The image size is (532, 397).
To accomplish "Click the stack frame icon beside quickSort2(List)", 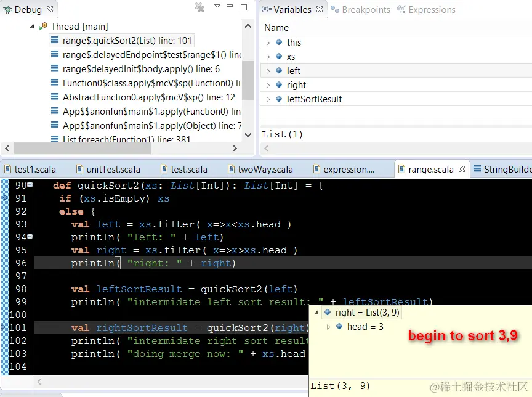I will point(55,41).
